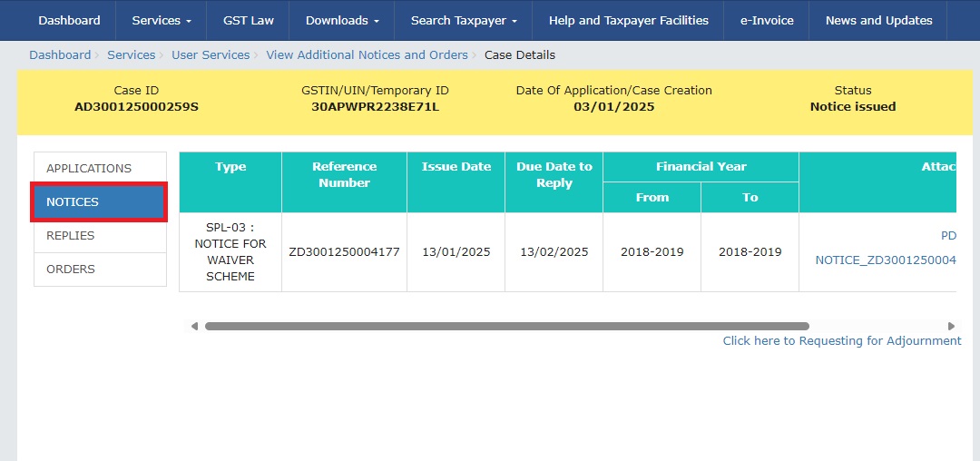The image size is (980, 461).
Task: Click GSTIN value 30APWPR2238E71L
Action: tap(375, 107)
